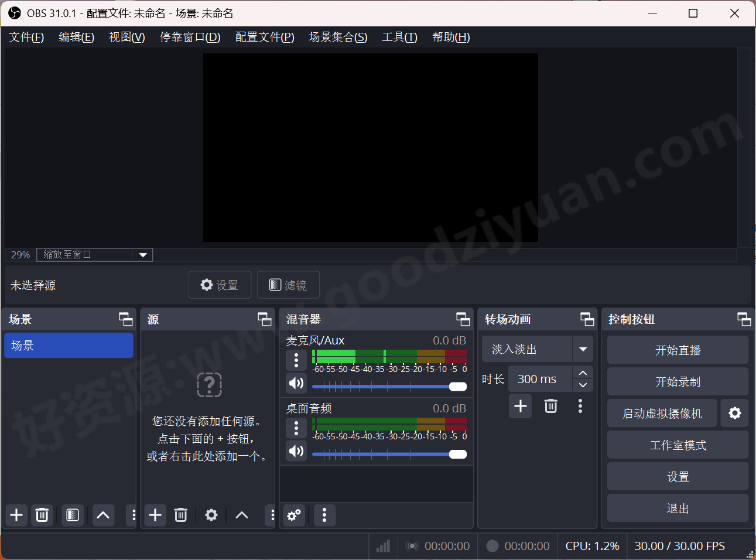
Task: Delete selected scene using trash icon
Action: (x=42, y=515)
